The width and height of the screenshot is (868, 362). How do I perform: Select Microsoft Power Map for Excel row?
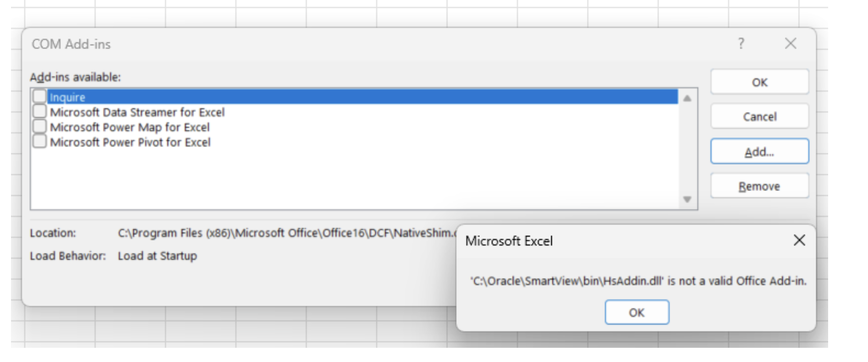click(x=130, y=127)
